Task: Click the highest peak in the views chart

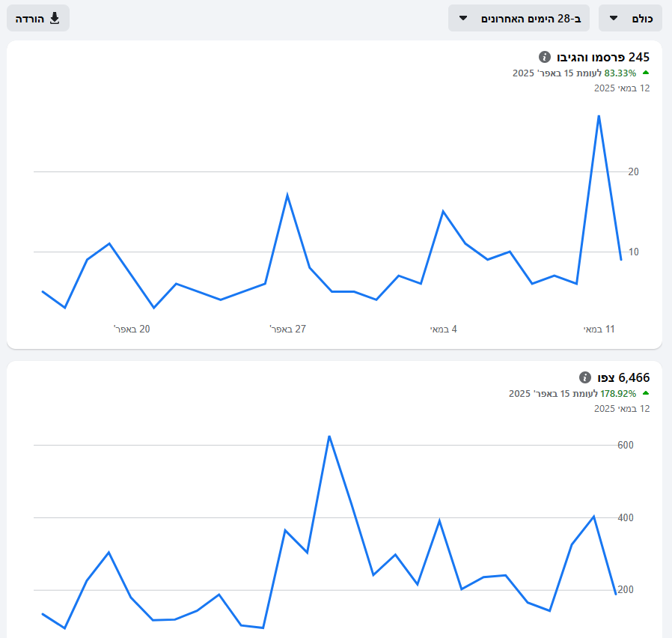Action: (x=329, y=436)
